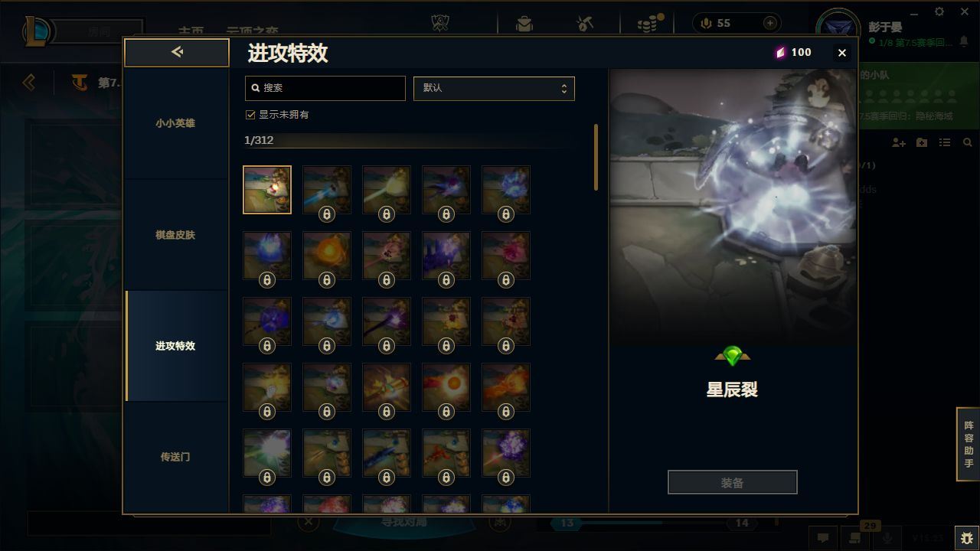Click the bug report icon at bottom right
This screenshot has width=980, height=551.
click(x=966, y=538)
